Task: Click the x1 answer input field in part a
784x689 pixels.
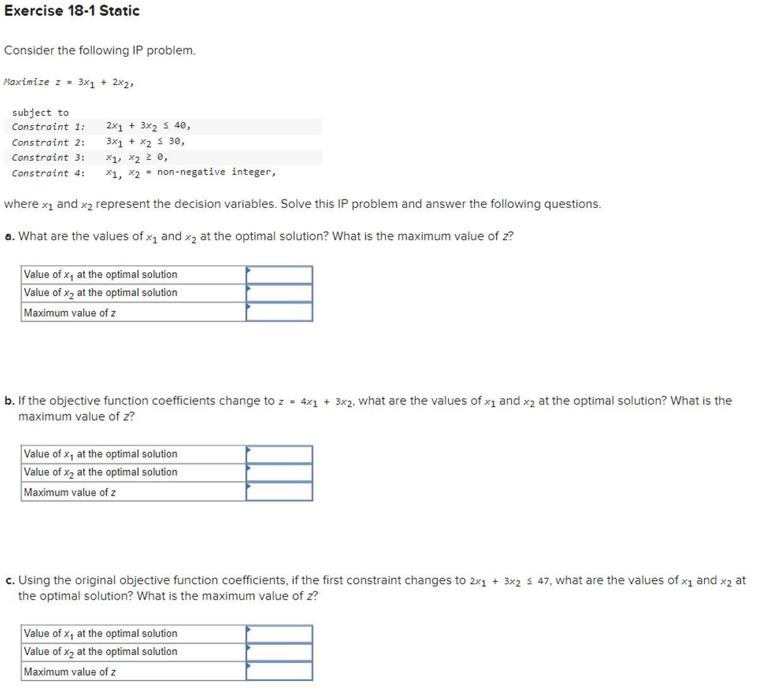Action: (x=280, y=274)
